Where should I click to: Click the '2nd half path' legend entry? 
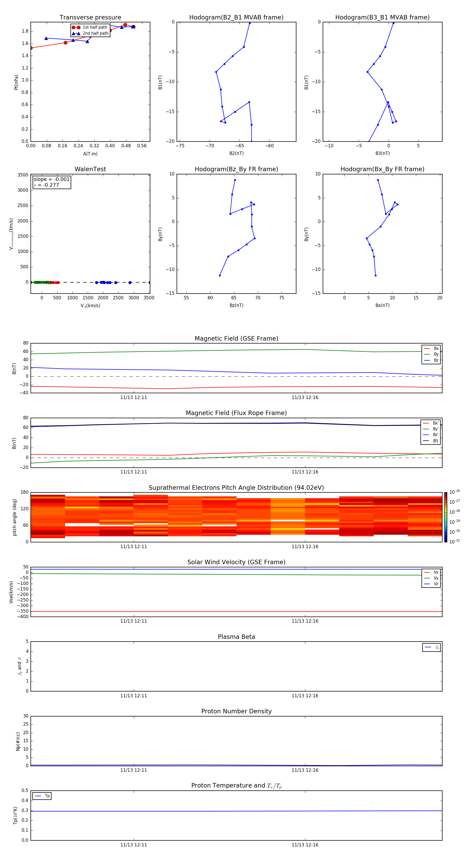tap(90, 33)
